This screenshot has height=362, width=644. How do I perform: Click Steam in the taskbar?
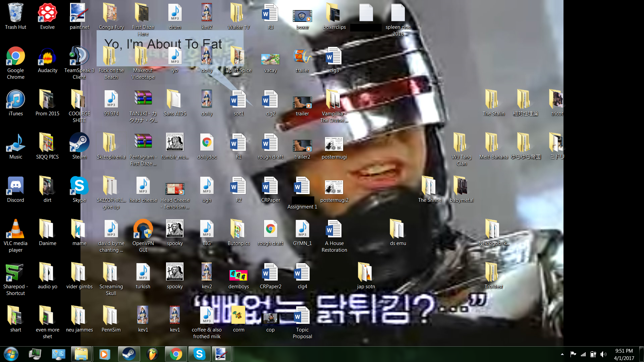point(128,354)
